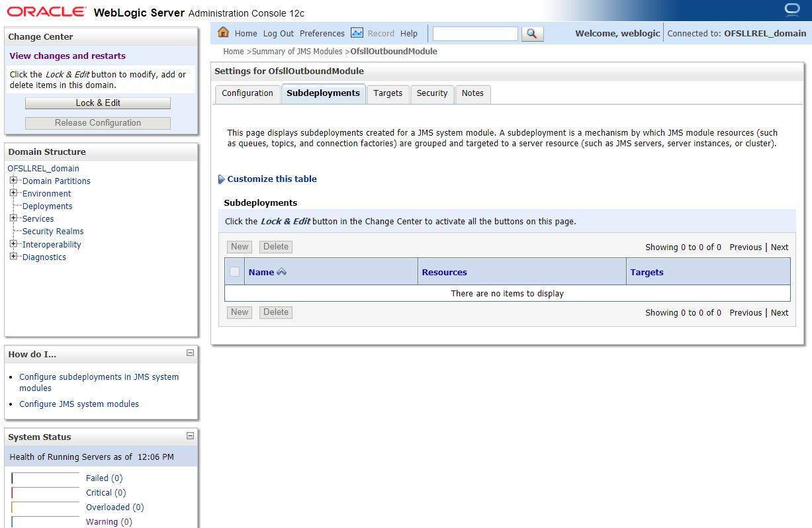Image resolution: width=812 pixels, height=528 pixels.
Task: Click the search magnifier button
Action: point(532,33)
